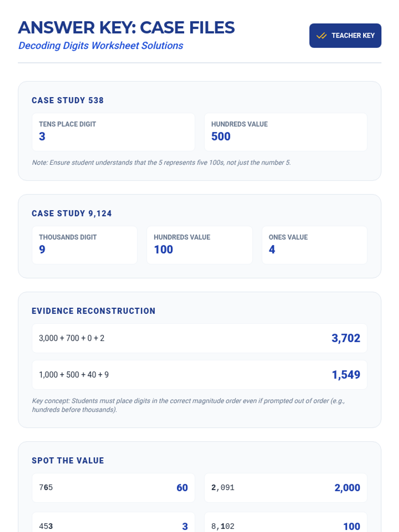399x532 pixels.
Task: Click the note about five 100s
Action: pos(161,163)
